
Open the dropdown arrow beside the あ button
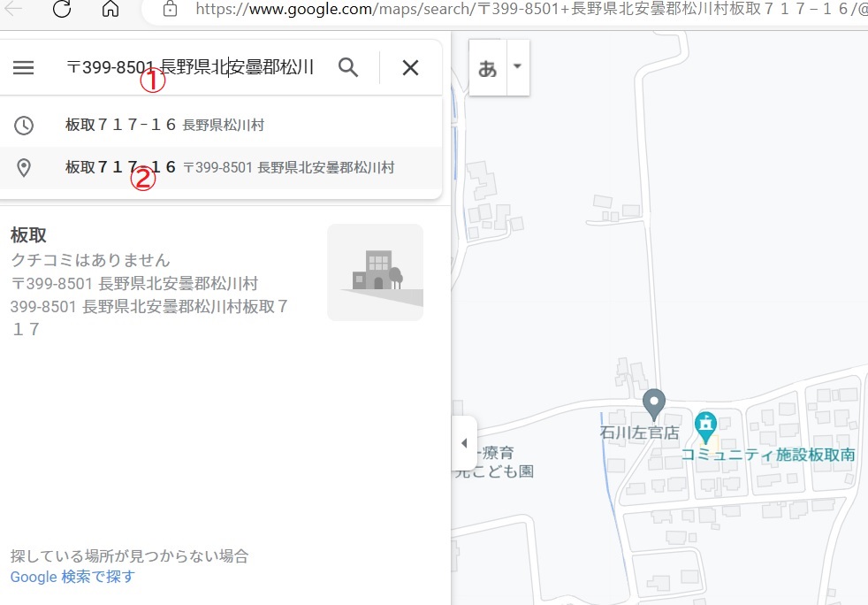point(516,67)
